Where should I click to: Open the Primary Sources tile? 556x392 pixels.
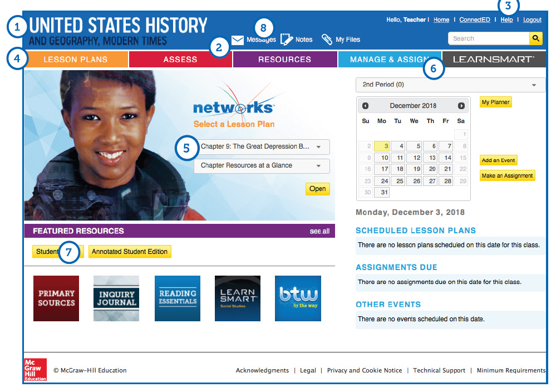pyautogui.click(x=56, y=298)
